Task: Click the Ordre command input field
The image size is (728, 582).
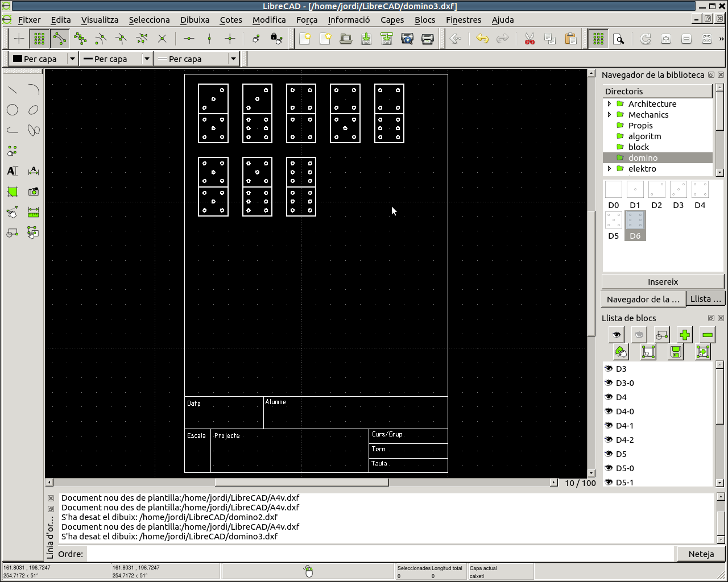Action: tap(380, 554)
